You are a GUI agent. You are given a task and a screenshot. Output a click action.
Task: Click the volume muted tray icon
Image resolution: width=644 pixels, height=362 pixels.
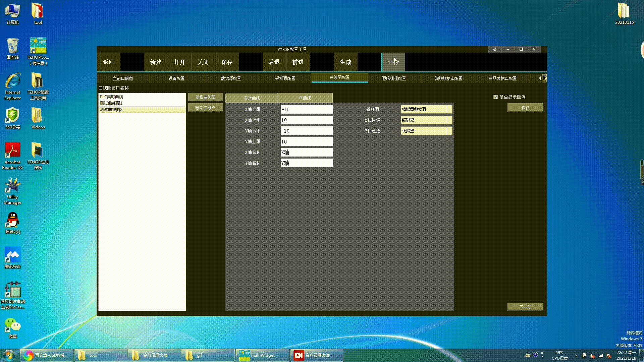point(592,356)
